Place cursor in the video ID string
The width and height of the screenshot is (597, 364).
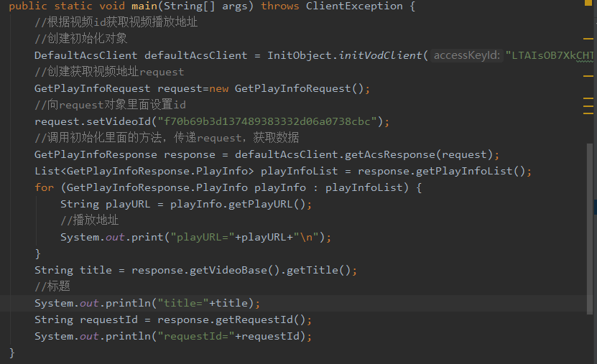point(272,121)
